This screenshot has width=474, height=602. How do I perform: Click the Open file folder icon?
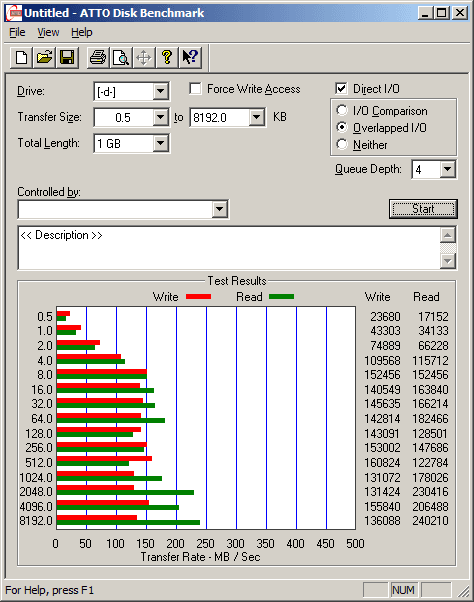click(44, 58)
